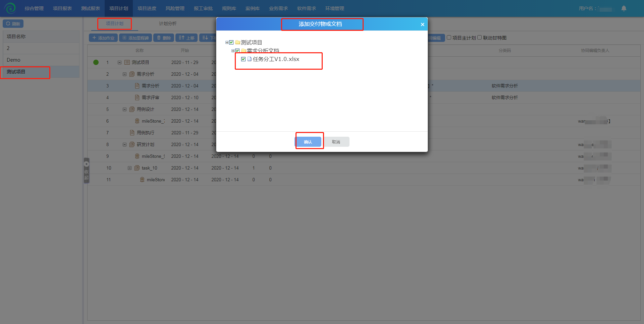This screenshot has width=644, height=324.
Task: Open the 测试报表 menu
Action: [x=91, y=8]
